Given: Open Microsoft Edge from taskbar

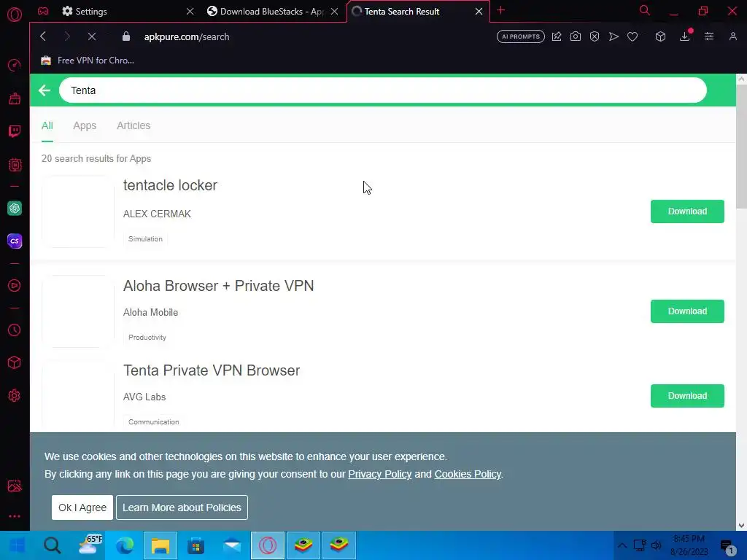Looking at the screenshot, I should click(124, 545).
